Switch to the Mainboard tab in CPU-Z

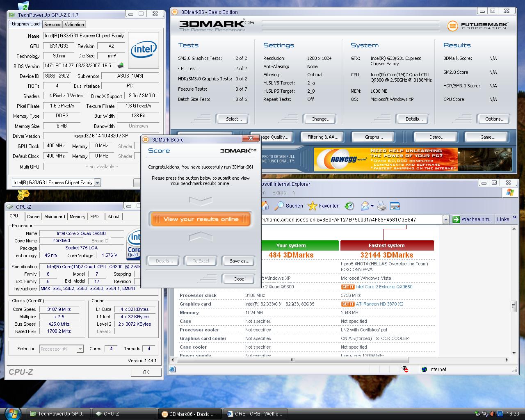(x=55, y=217)
